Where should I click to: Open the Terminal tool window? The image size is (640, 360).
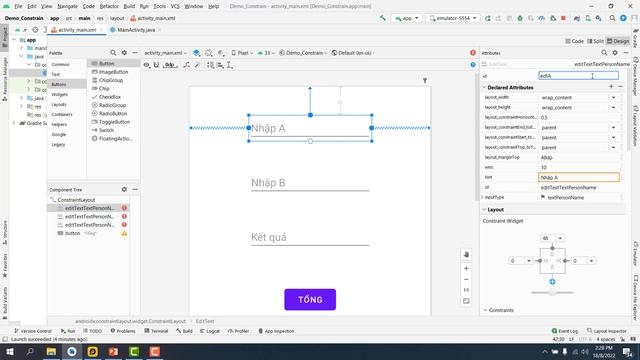click(x=156, y=331)
